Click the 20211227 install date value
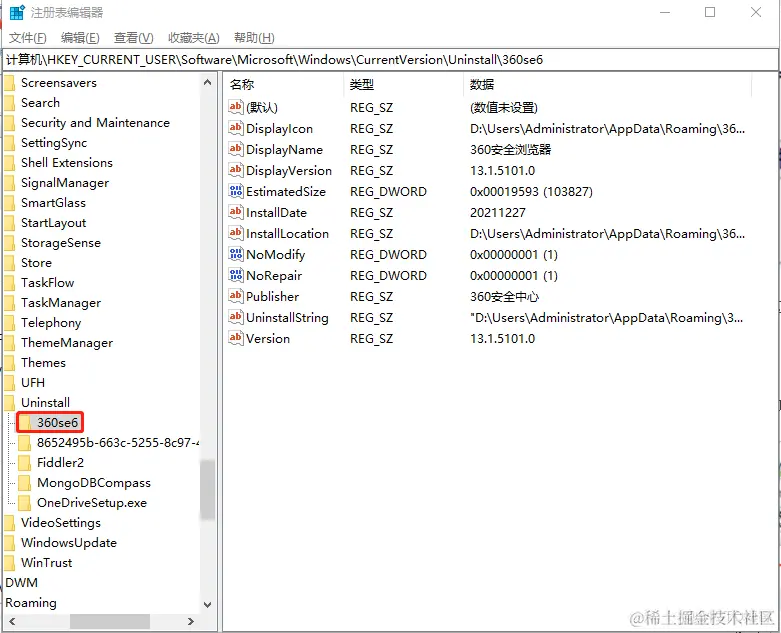The height and width of the screenshot is (633, 781). click(x=498, y=212)
